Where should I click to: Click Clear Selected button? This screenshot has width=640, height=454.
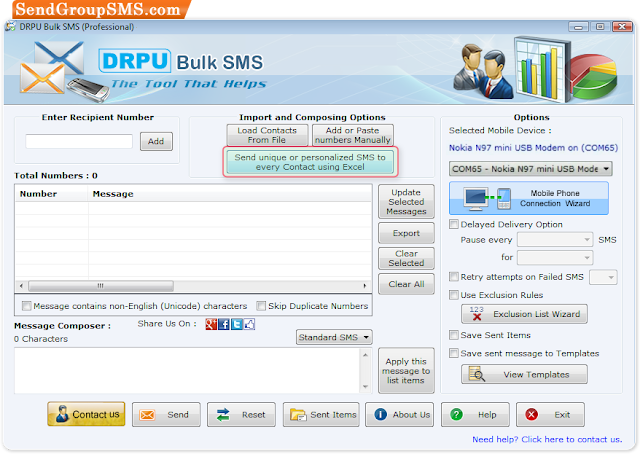click(x=406, y=258)
